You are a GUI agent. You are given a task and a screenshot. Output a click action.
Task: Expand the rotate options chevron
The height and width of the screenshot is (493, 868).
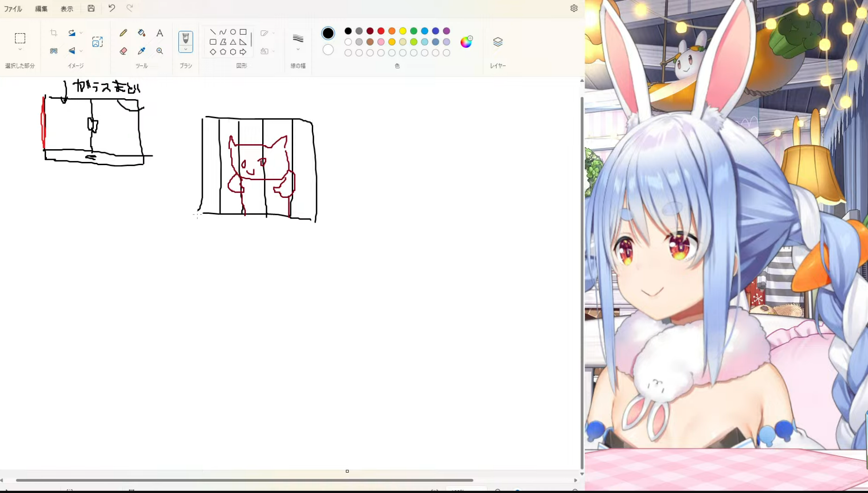pyautogui.click(x=81, y=33)
